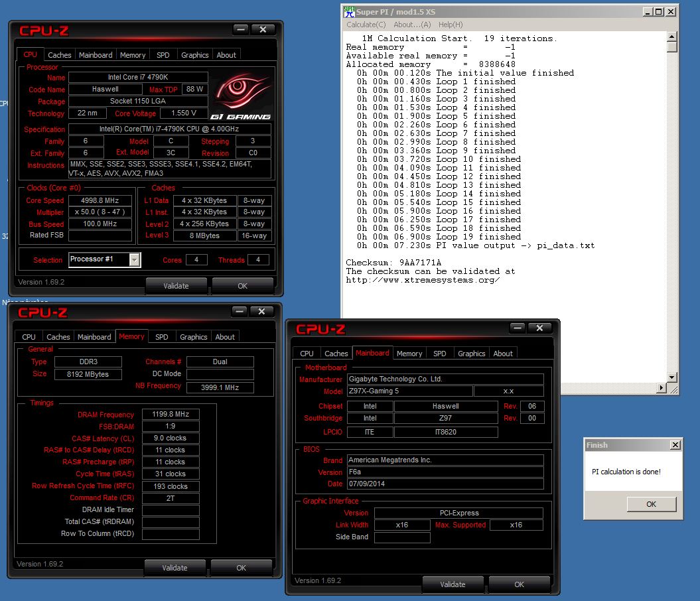Click the Multiplier value "x 50.0 ( 8 - 47 )"
The image size is (700, 601).
pos(100,212)
